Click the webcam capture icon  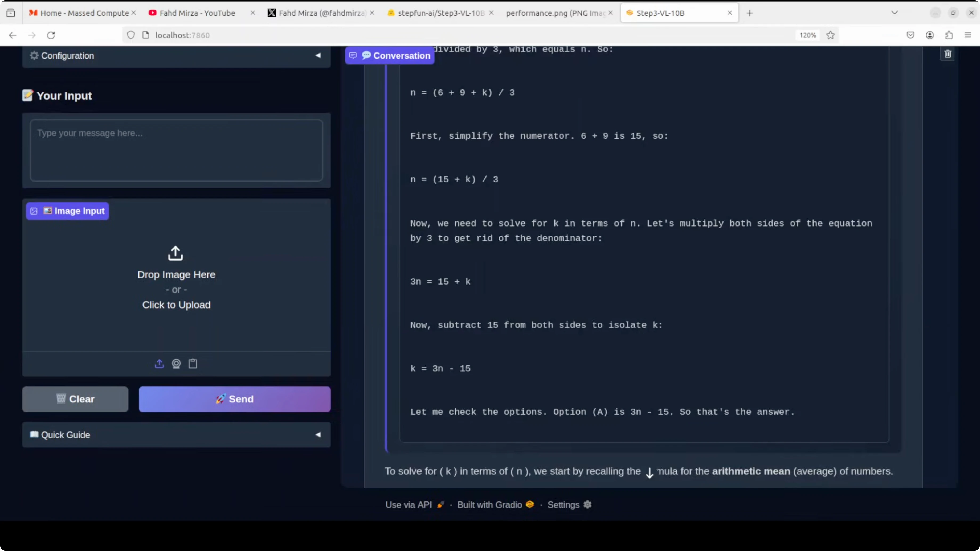[x=176, y=364]
